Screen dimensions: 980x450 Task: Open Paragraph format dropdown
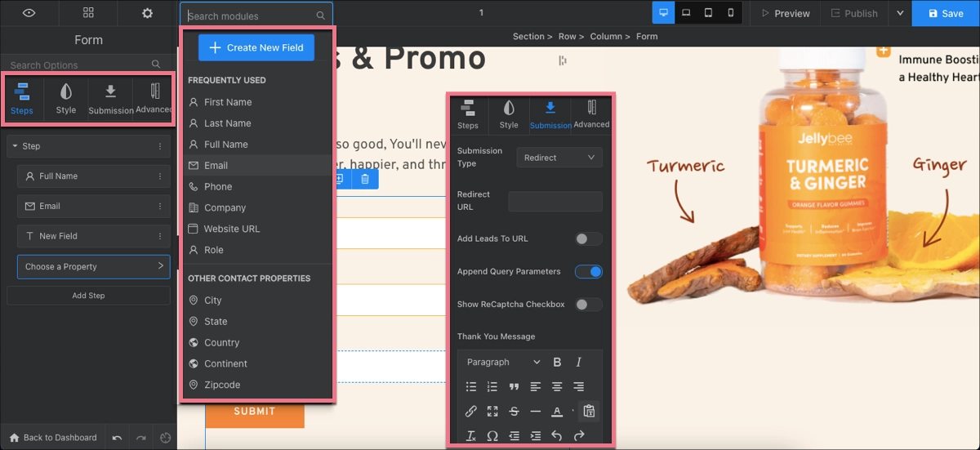coord(503,362)
